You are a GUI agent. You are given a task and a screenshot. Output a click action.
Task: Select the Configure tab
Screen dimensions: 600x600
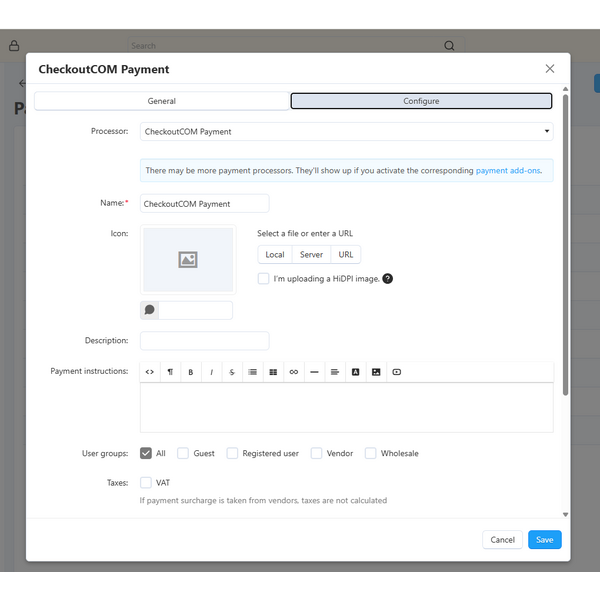tap(421, 101)
